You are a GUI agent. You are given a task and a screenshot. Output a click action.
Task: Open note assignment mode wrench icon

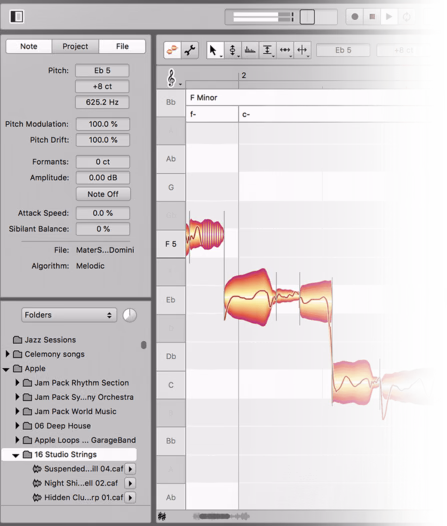[190, 50]
